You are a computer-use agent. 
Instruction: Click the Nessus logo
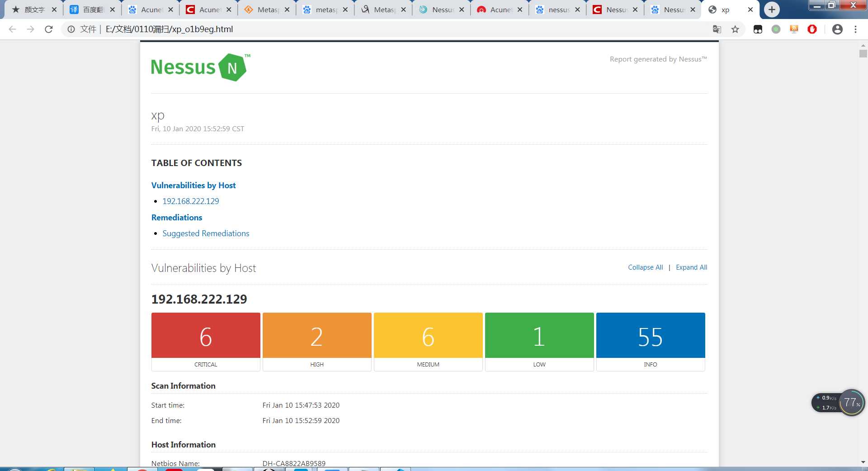tap(200, 67)
